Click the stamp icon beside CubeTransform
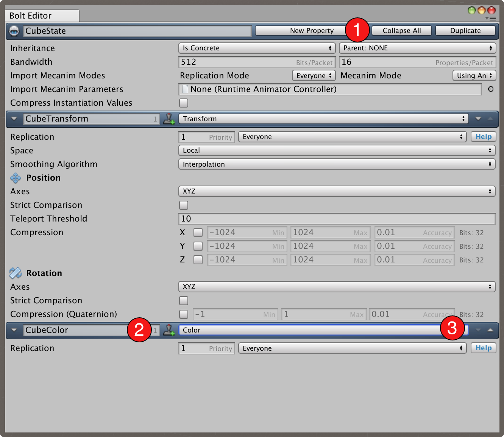This screenshot has height=437, width=504. click(169, 119)
